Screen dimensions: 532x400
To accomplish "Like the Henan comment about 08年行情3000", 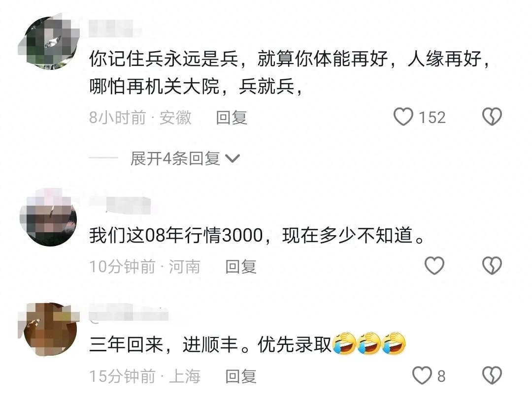I will pyautogui.click(x=434, y=266).
